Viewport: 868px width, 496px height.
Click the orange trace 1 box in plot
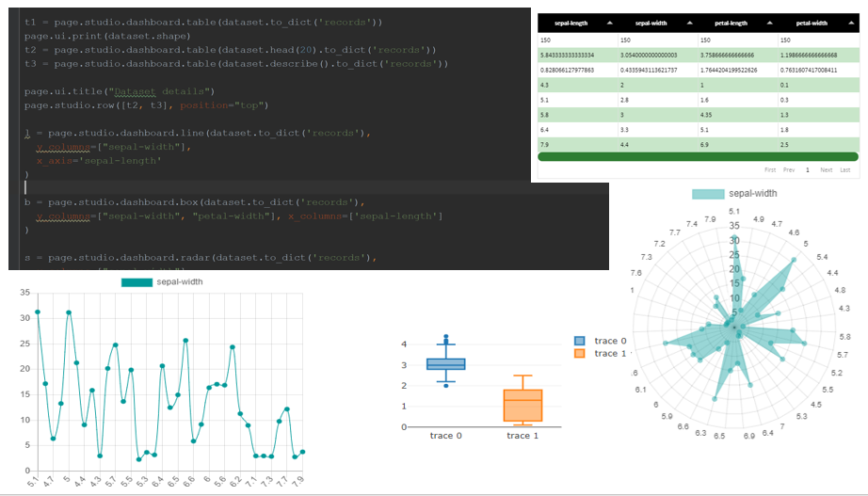pyautogui.click(x=522, y=406)
